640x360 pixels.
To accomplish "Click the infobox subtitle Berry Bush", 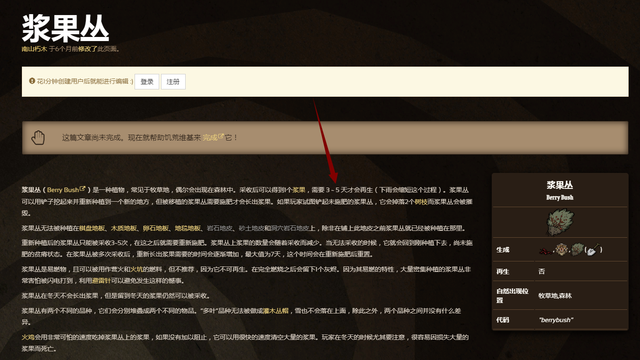I will tap(560, 198).
